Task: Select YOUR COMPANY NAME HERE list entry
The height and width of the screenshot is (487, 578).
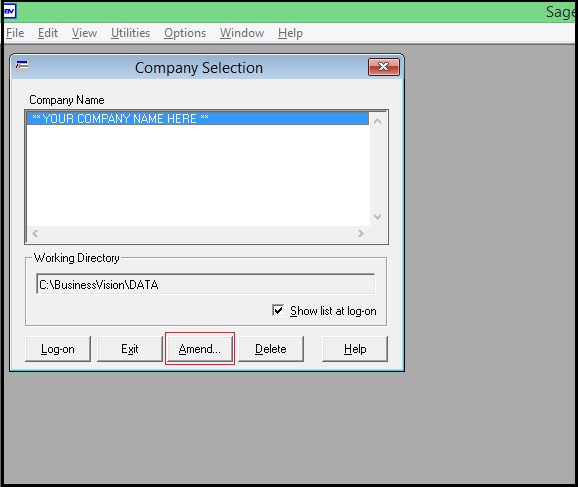Action: (198, 119)
